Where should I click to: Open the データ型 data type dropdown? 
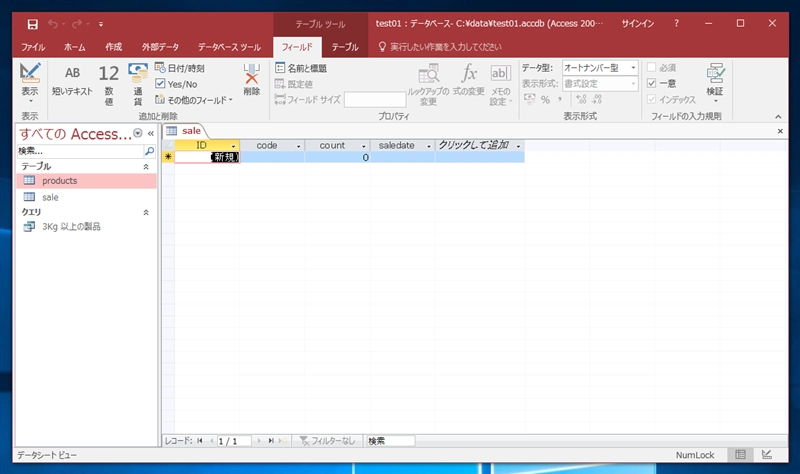pos(633,67)
